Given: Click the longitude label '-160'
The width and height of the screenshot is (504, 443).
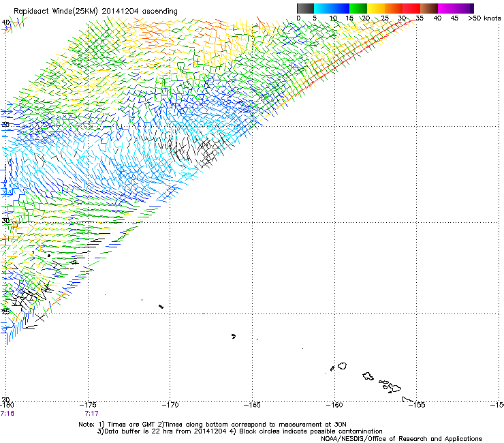Looking at the screenshot, I should click(x=334, y=405).
